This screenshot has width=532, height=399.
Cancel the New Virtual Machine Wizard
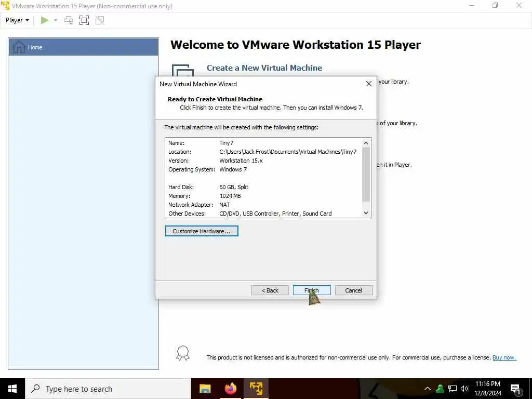click(x=353, y=290)
